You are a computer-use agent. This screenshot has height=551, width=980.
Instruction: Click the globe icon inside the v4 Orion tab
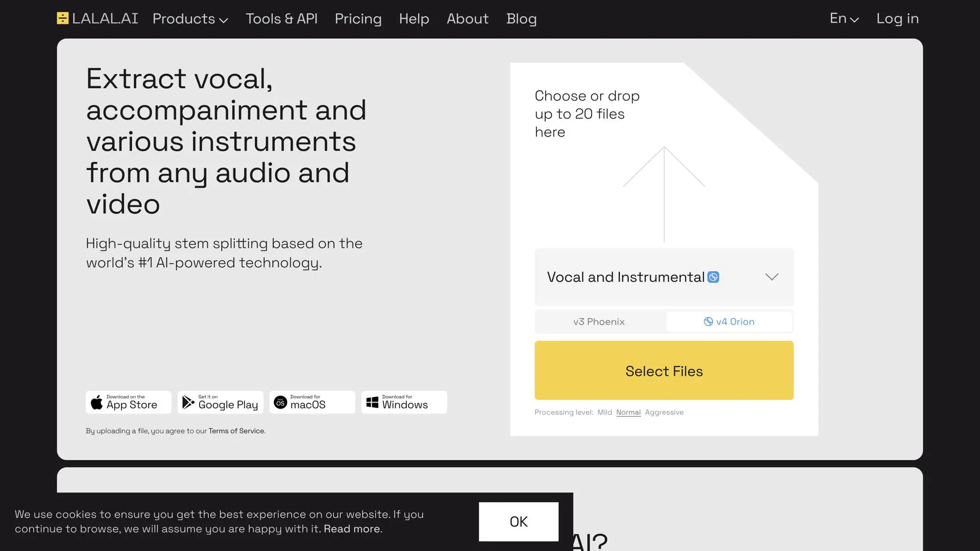pos(708,322)
